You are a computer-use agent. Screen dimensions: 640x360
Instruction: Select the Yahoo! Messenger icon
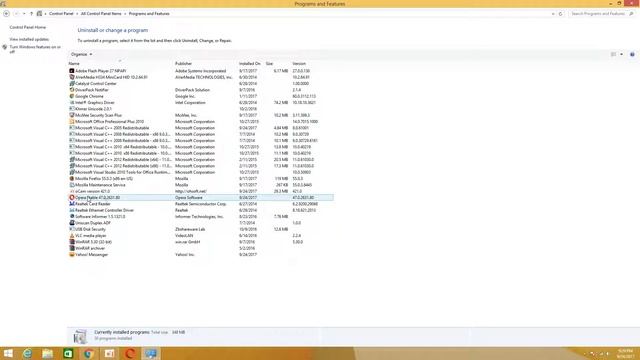(x=72, y=254)
